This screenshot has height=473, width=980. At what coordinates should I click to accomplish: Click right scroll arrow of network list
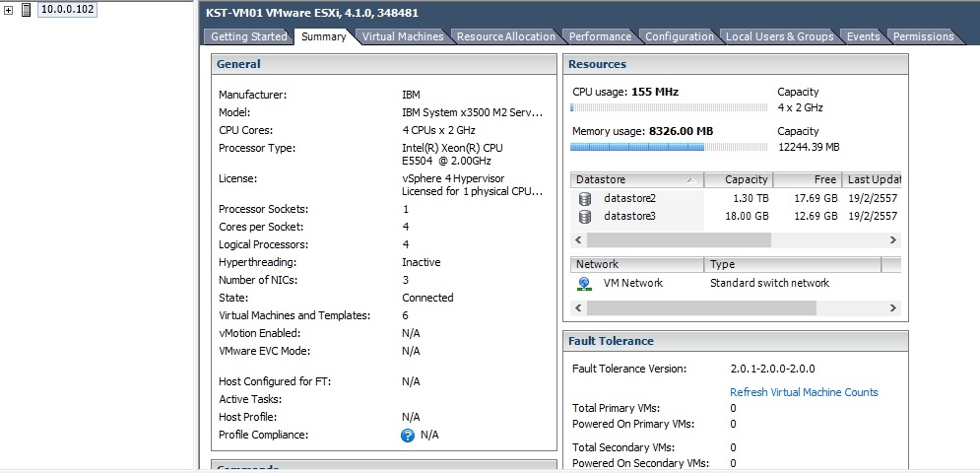click(x=893, y=307)
